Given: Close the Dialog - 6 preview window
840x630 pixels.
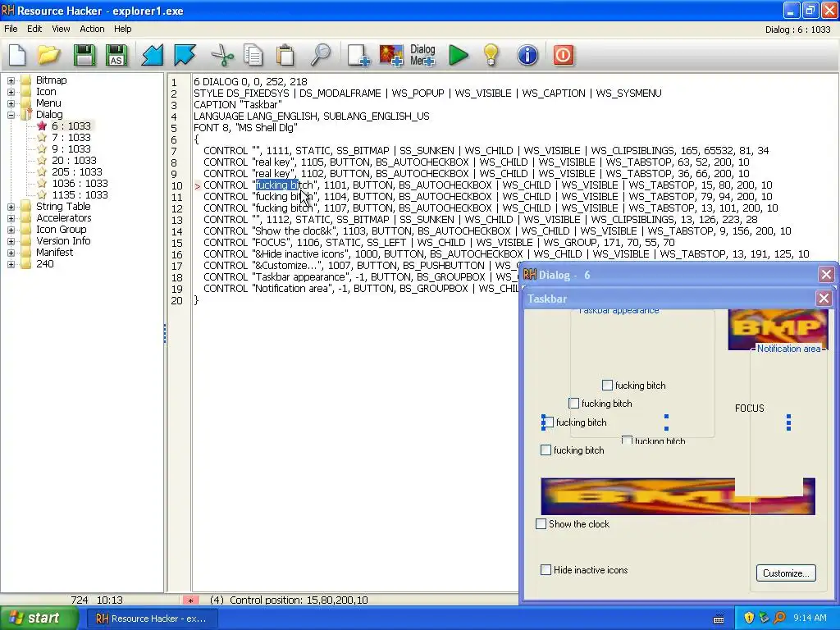Looking at the screenshot, I should point(825,275).
